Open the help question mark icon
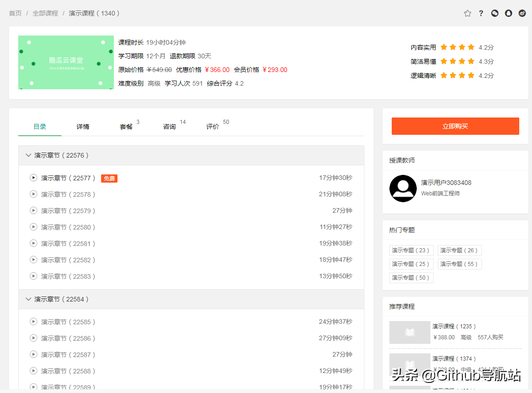 481,13
